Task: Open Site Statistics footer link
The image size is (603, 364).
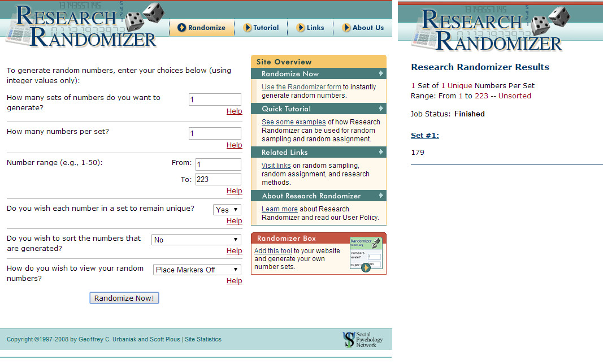Action: [x=203, y=339]
